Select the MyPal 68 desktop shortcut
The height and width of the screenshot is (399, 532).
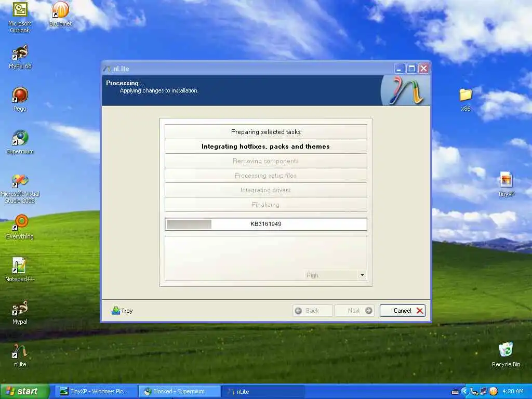[20, 57]
